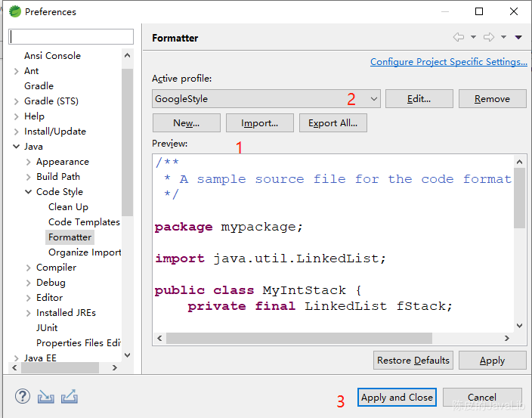
Task: Select Clean Up under Code Style
Action: coord(68,207)
